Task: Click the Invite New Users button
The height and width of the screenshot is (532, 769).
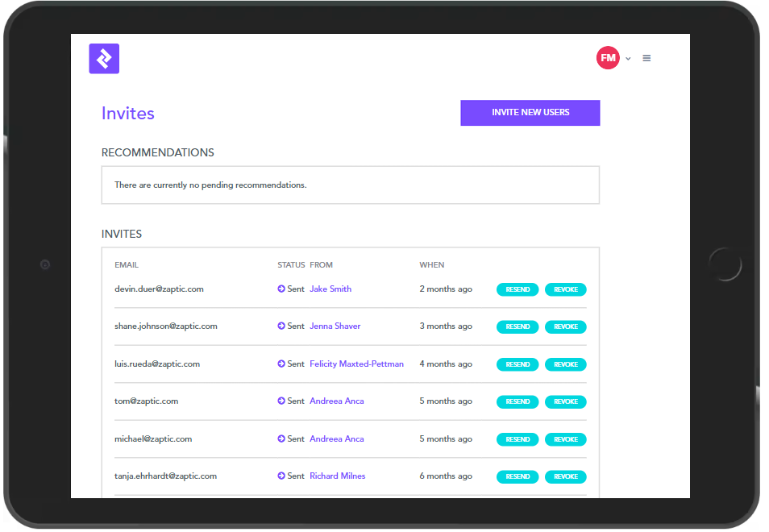Action: coord(530,113)
